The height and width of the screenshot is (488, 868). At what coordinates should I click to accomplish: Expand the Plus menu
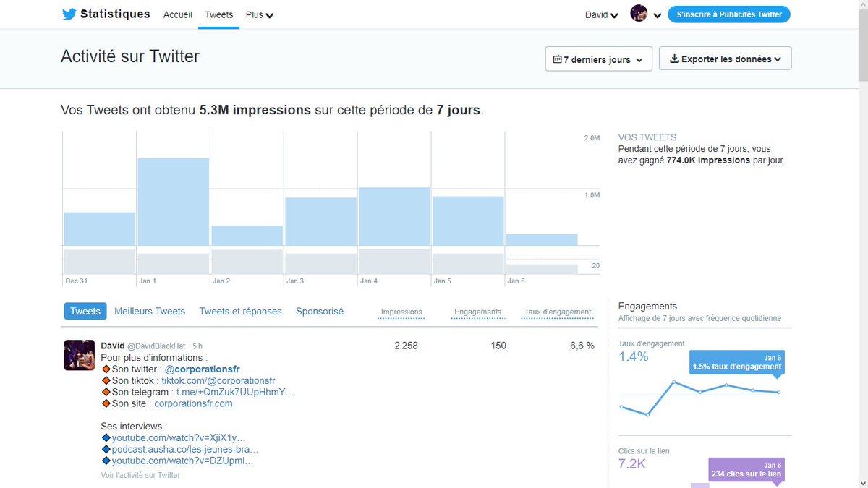tap(259, 14)
